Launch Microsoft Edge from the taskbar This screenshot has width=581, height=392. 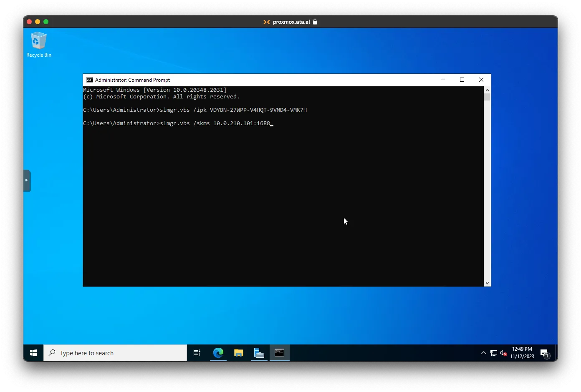pos(218,353)
